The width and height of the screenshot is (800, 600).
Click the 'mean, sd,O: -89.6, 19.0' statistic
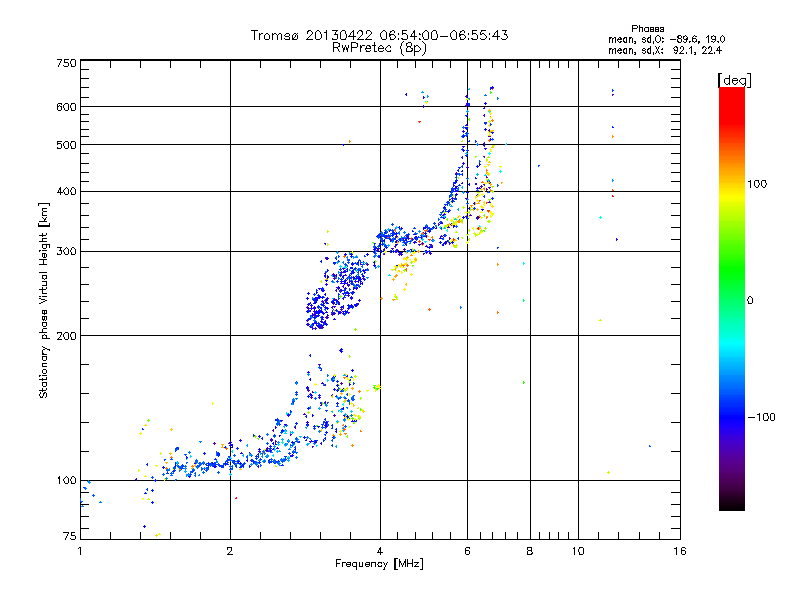click(666, 39)
